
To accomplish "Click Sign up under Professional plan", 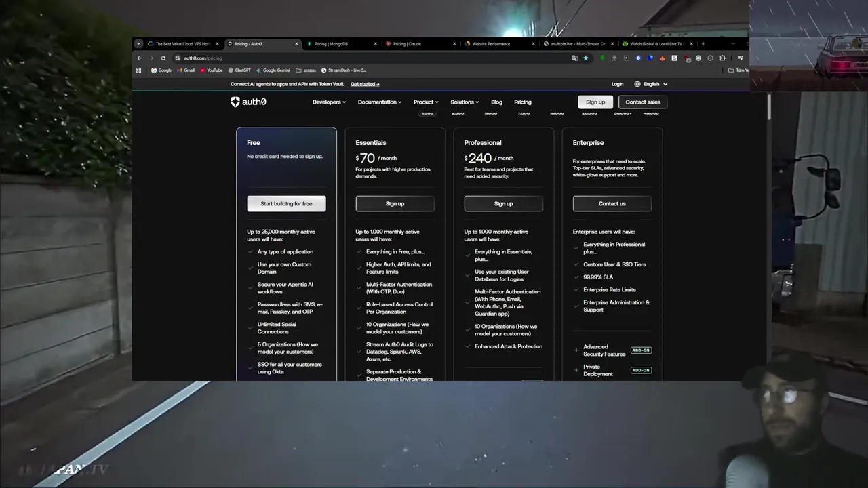I will coord(503,204).
